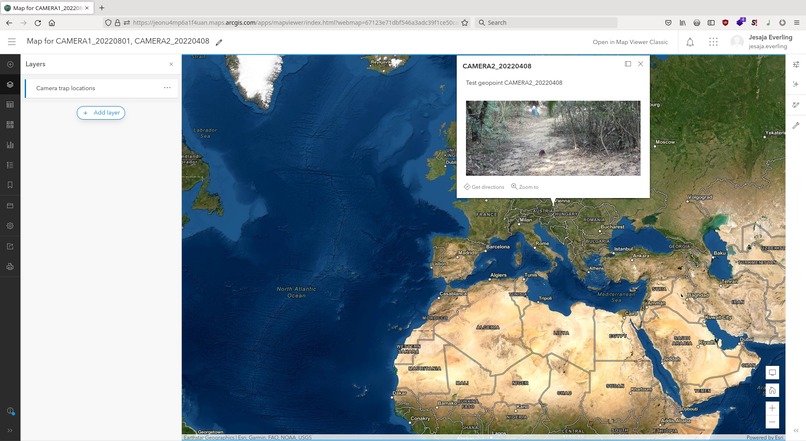Select the Camera trap locations layer
806x441 pixels.
tap(101, 88)
